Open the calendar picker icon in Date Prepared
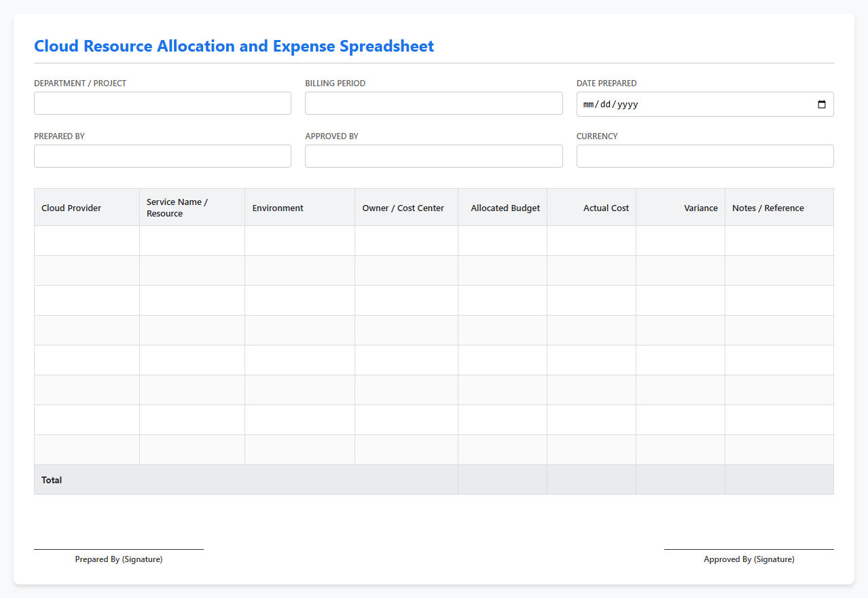The width and height of the screenshot is (868, 598). (822, 105)
